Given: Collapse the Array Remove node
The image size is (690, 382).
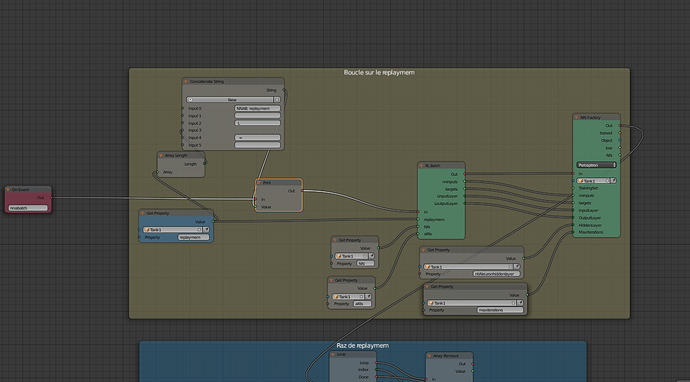Looking at the screenshot, I should tap(429, 356).
